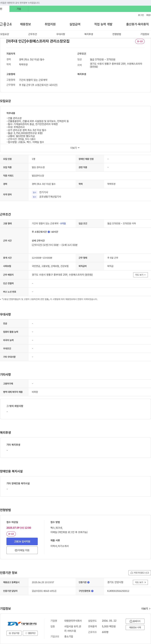Open the 채용정보 menu

25,24
